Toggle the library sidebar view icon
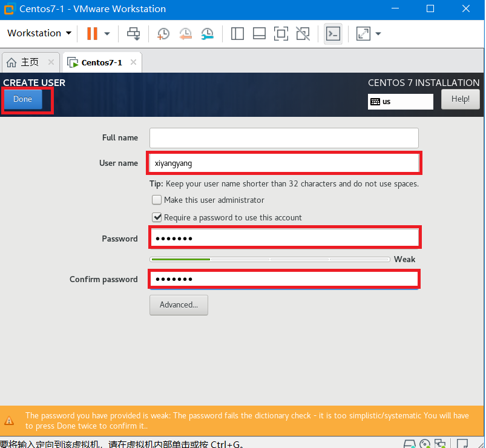The height and width of the screenshot is (448, 486). coord(237,33)
